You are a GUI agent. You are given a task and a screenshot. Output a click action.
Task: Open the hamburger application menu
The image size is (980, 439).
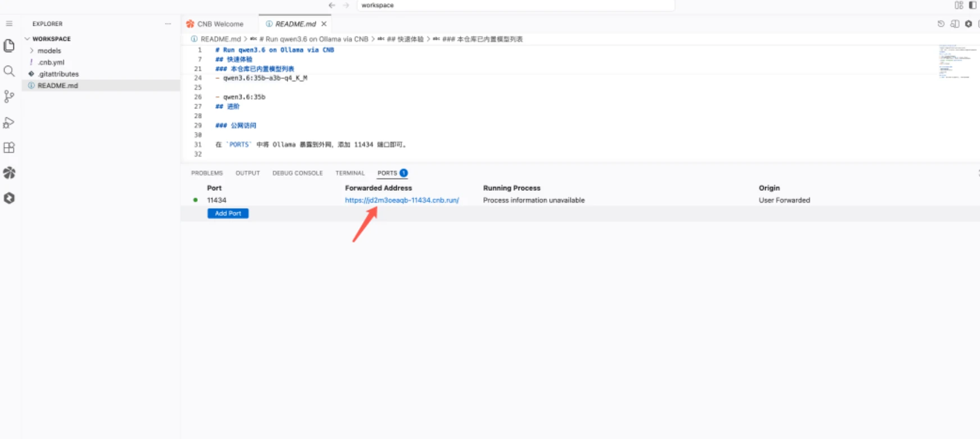click(x=9, y=24)
